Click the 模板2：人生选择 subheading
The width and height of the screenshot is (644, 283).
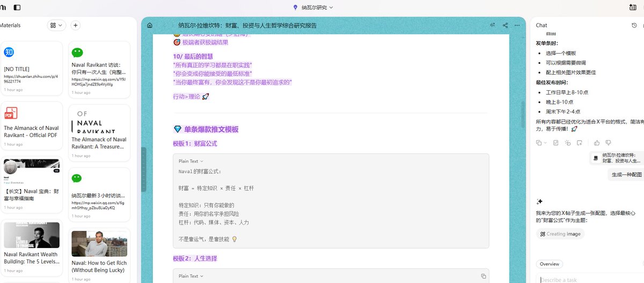pyautogui.click(x=195, y=258)
